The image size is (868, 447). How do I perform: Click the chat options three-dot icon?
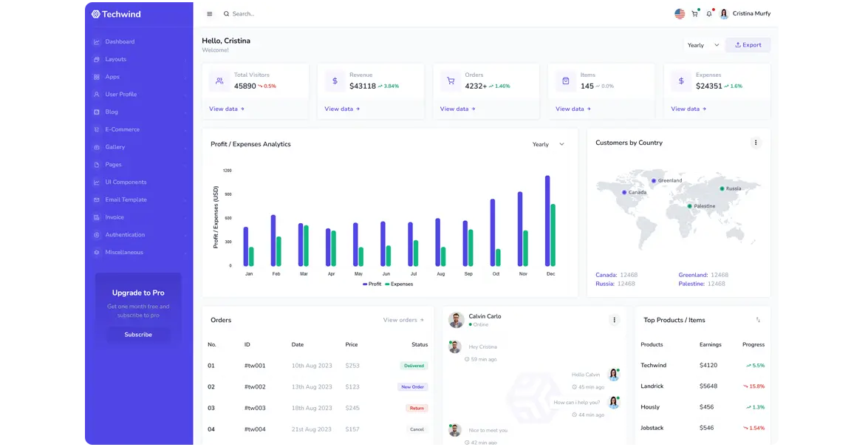click(x=613, y=320)
